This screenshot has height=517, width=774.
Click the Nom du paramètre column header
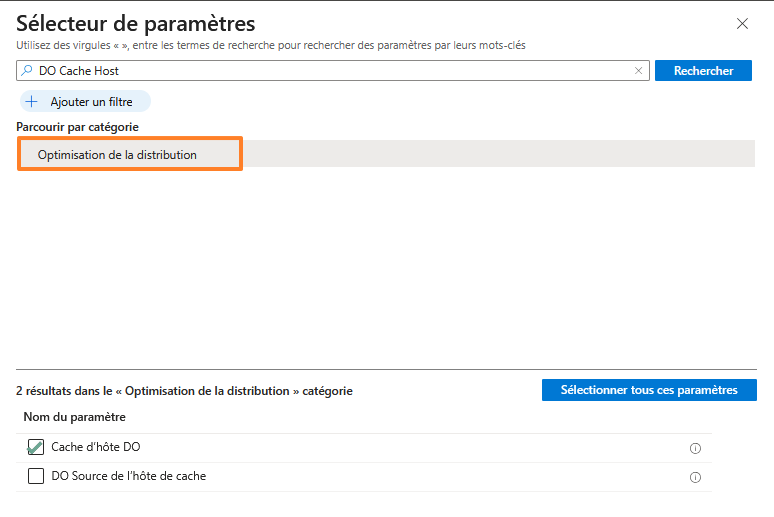coord(74,417)
